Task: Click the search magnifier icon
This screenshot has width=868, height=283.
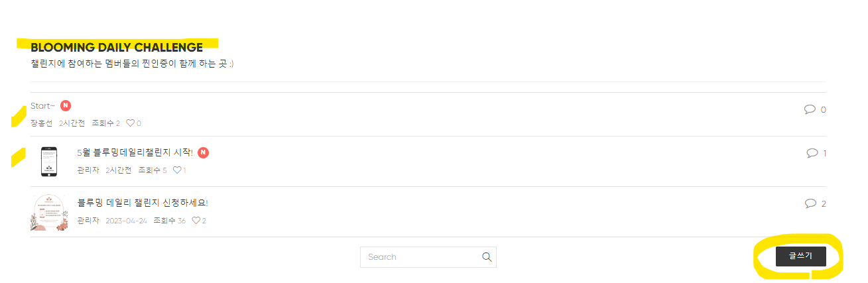Action: 487,257
